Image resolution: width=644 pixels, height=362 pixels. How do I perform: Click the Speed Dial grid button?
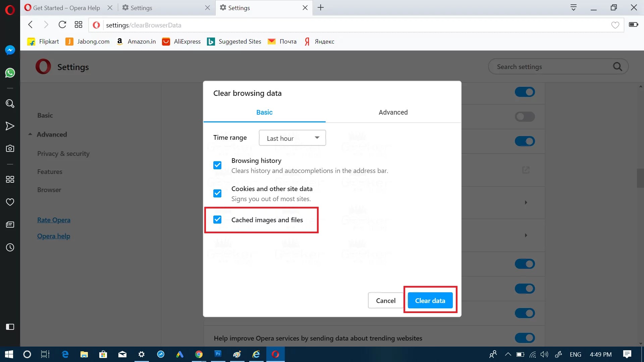[78, 24]
